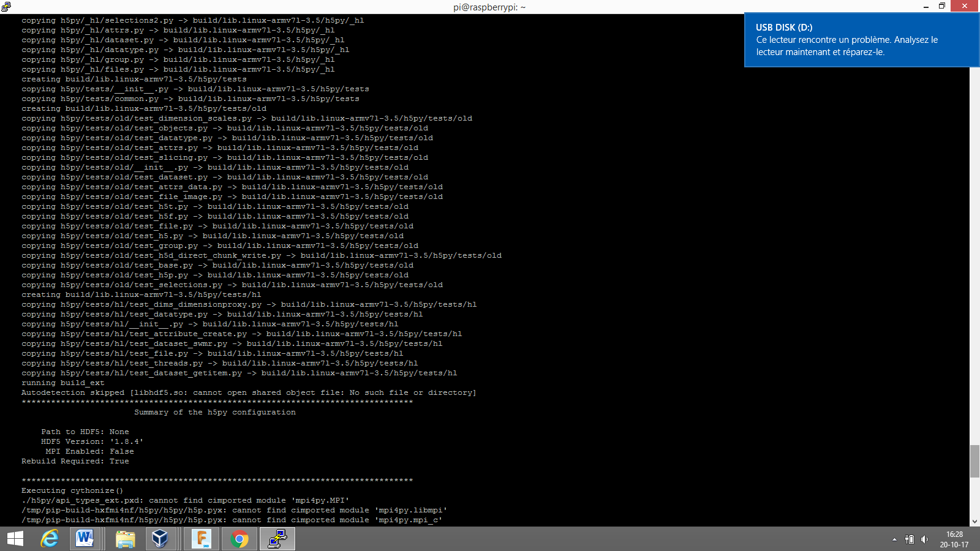Open the Start menu
Screen dimensions: 980x551
pyautogui.click(x=13, y=539)
